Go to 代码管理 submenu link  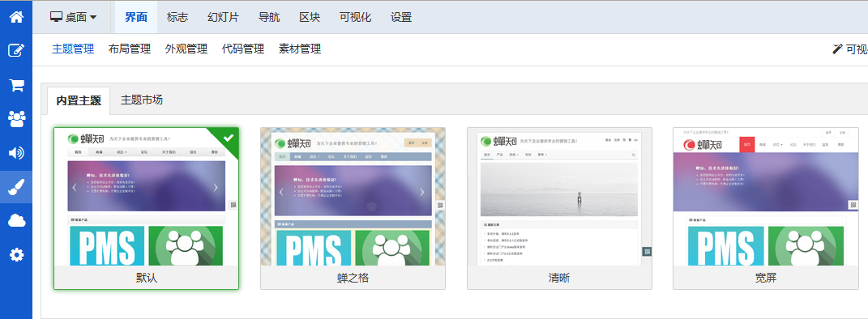tap(243, 49)
